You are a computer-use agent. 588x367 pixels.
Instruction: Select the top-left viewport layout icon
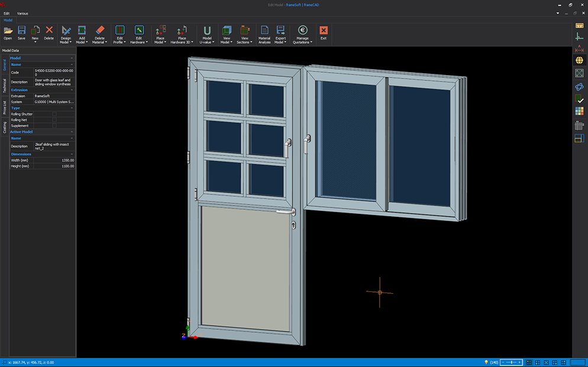[x=529, y=362]
